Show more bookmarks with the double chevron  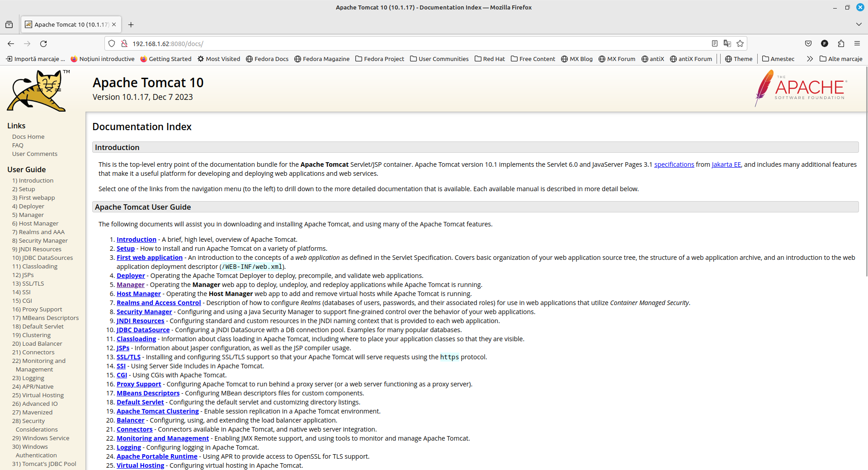coord(810,59)
